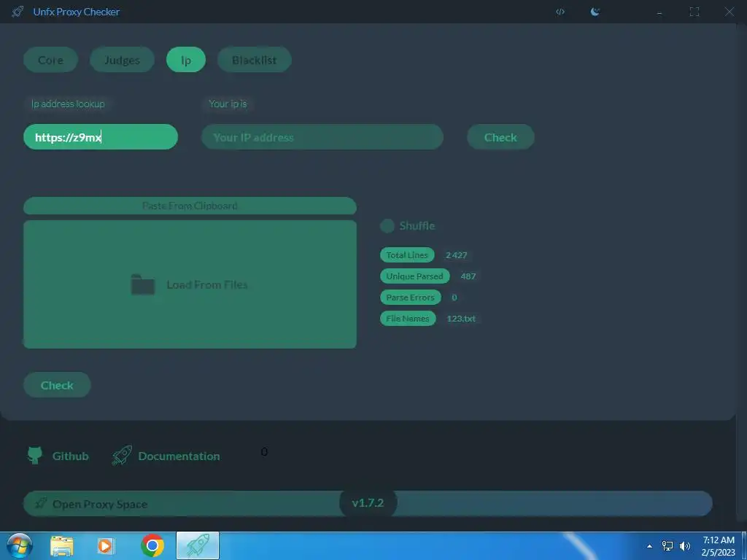Click the Ip address lookup URL field
This screenshot has width=747, height=560.
click(x=101, y=137)
